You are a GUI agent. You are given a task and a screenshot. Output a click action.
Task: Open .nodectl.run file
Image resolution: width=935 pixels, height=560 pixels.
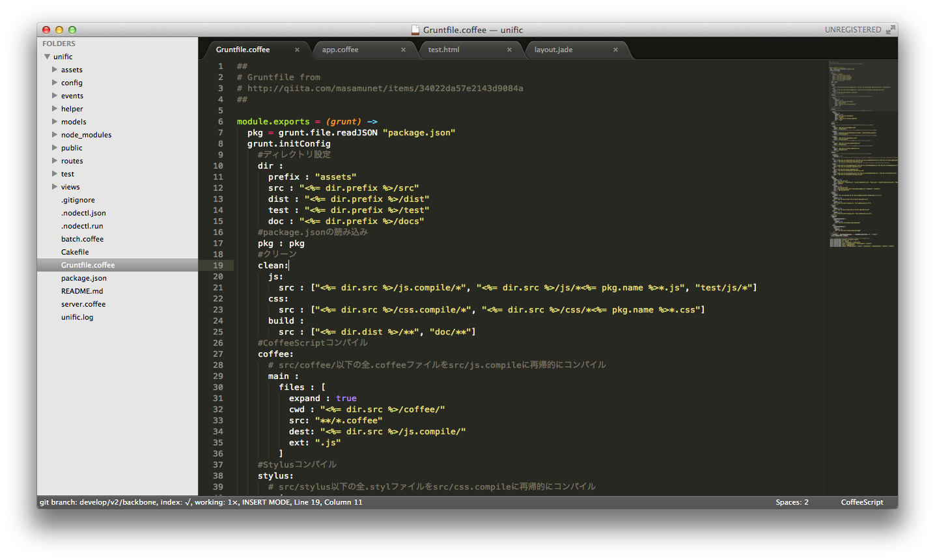[82, 226]
